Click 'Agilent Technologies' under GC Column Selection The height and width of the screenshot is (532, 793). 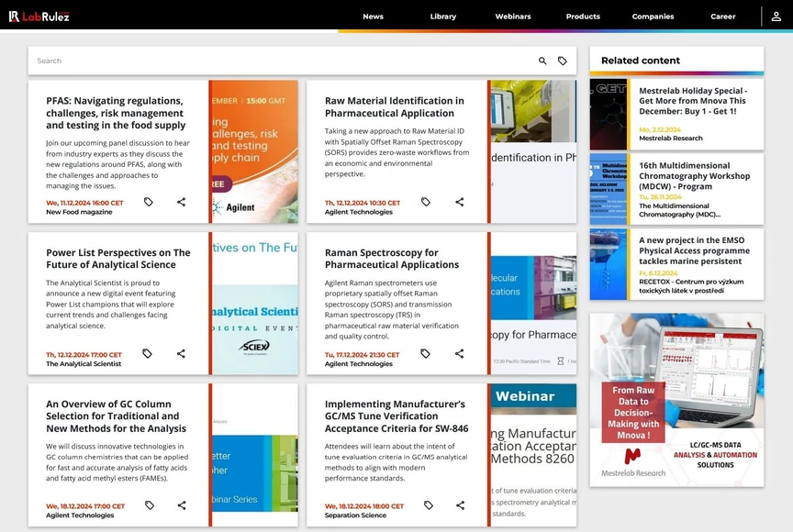pos(80,515)
